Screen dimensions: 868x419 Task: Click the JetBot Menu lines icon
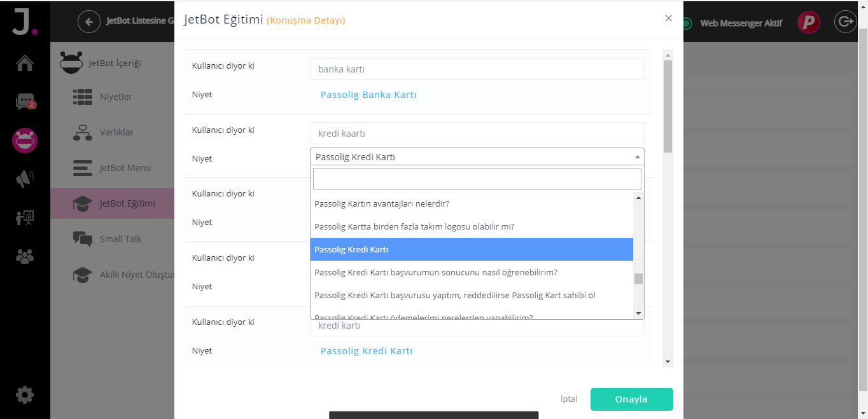coord(83,168)
